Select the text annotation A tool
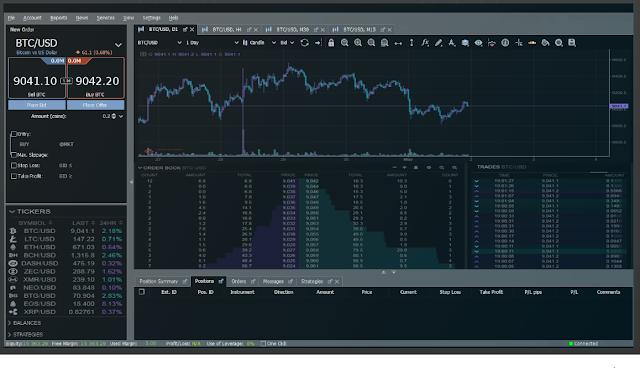Image resolution: width=640 pixels, height=368 pixels. 451,43
